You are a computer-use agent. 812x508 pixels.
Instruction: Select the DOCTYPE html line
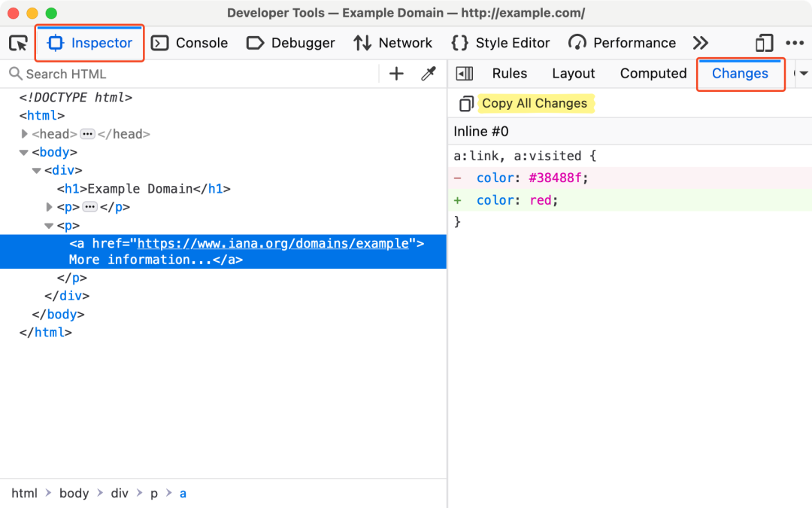76,97
